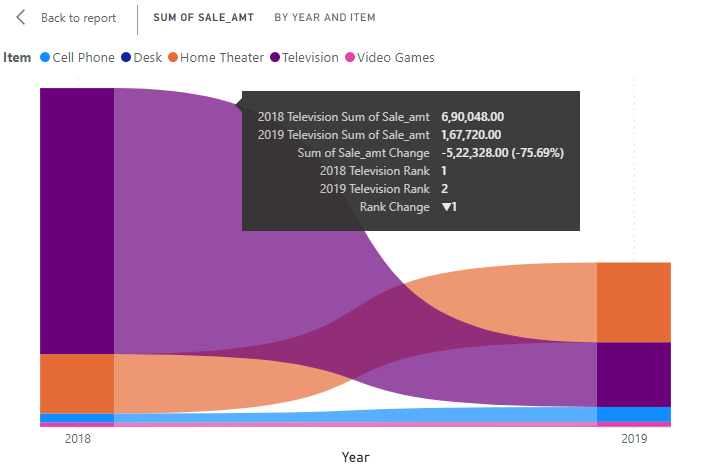Click the 2018 Television purple bar

[77, 220]
